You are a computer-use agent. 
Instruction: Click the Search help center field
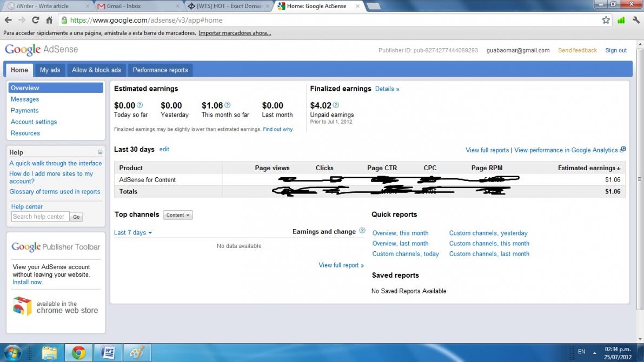click(x=40, y=217)
